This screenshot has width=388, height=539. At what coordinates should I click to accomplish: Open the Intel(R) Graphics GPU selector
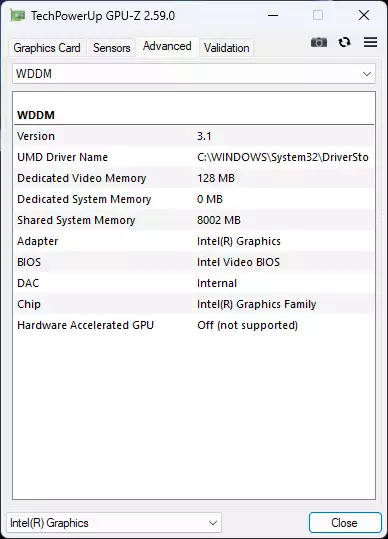coord(114,523)
